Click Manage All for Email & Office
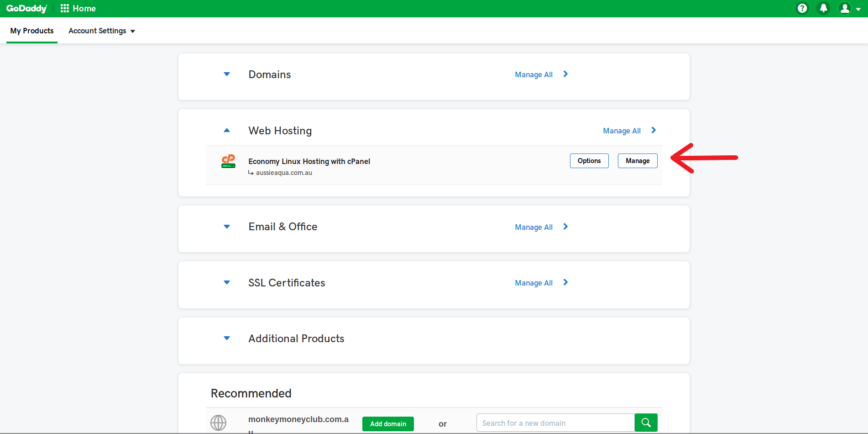The width and height of the screenshot is (868, 434). pos(533,227)
